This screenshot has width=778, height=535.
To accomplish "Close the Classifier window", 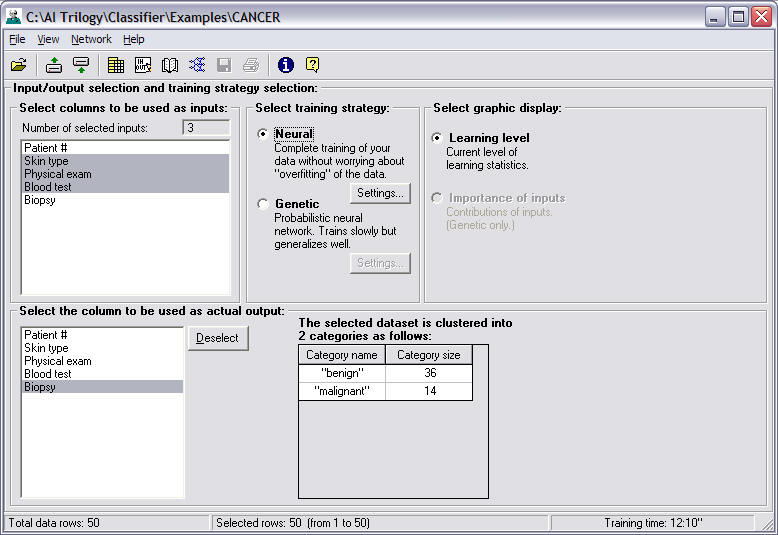I will [x=761, y=17].
